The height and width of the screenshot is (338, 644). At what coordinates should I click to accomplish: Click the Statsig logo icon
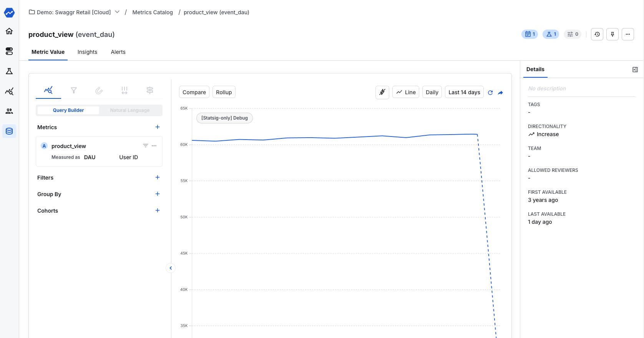pos(9,13)
